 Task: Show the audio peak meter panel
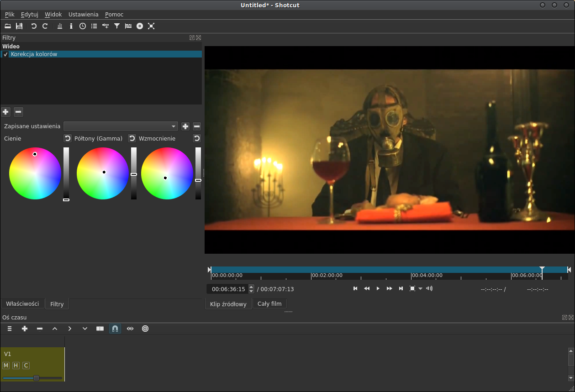[x=60, y=26]
